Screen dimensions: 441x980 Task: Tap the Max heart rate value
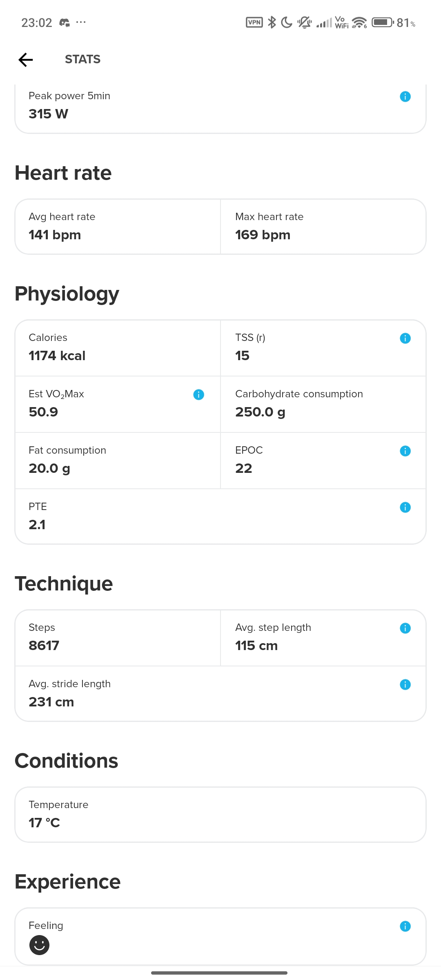(x=263, y=235)
